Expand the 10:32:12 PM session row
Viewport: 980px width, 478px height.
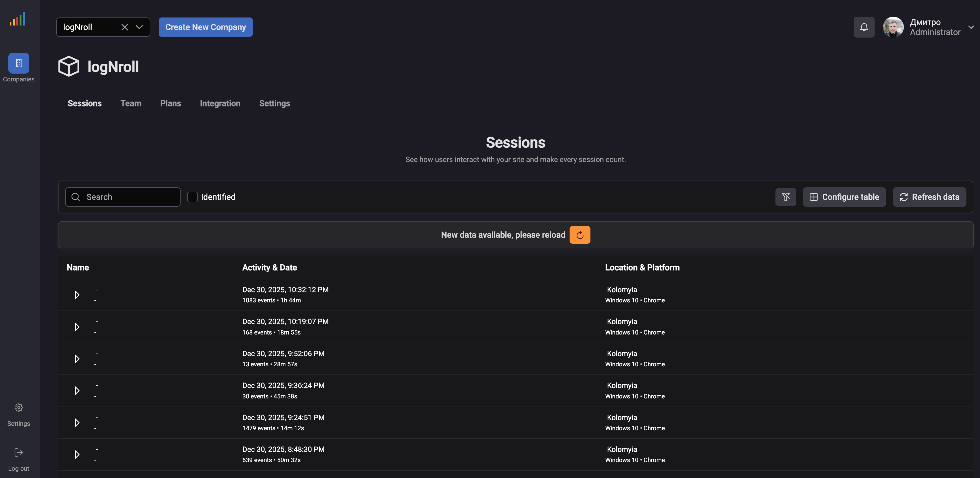point(77,295)
